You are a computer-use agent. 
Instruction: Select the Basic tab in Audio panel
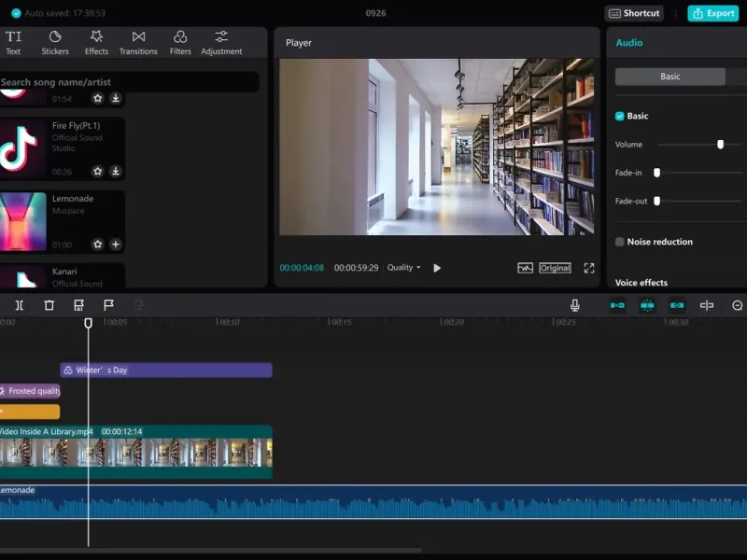(669, 77)
